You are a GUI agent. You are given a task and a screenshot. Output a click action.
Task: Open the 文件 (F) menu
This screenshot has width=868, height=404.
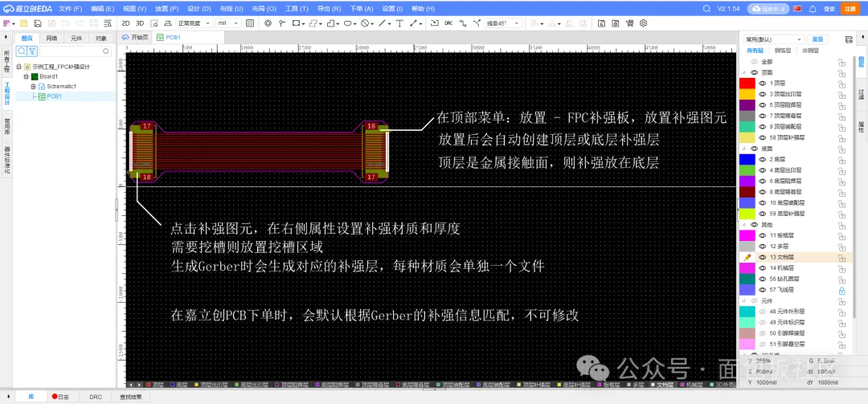[70, 9]
